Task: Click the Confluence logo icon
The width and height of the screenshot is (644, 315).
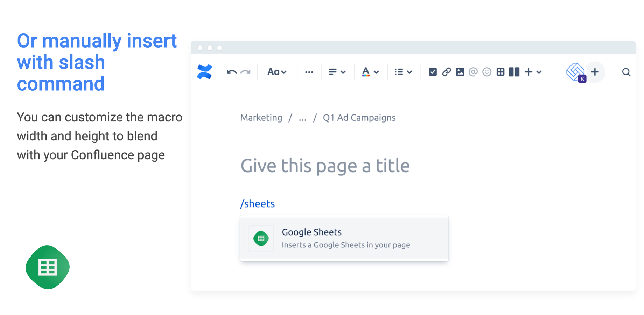Action: (205, 72)
